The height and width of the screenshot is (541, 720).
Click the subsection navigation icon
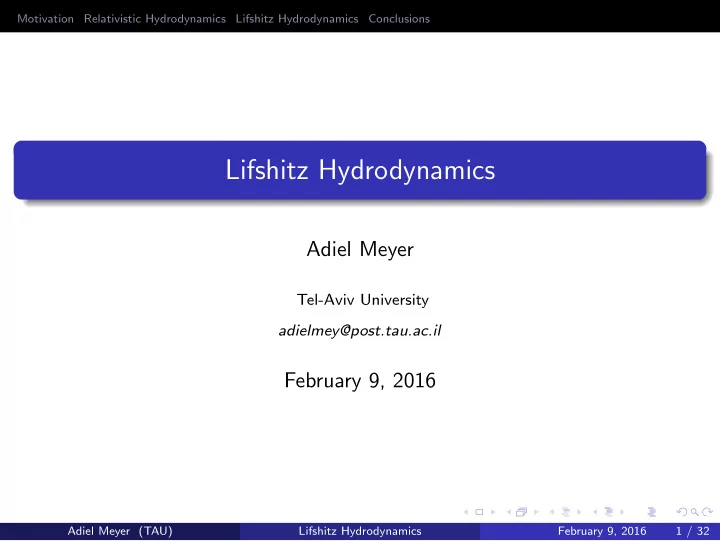coord(566,512)
